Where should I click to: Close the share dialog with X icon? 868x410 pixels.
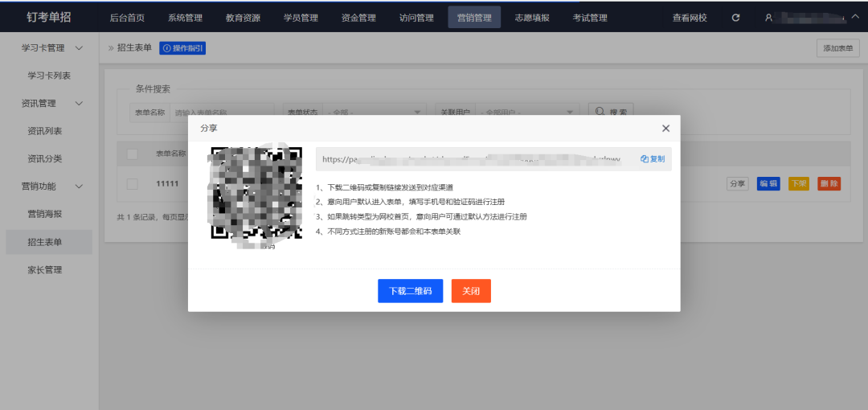(665, 129)
